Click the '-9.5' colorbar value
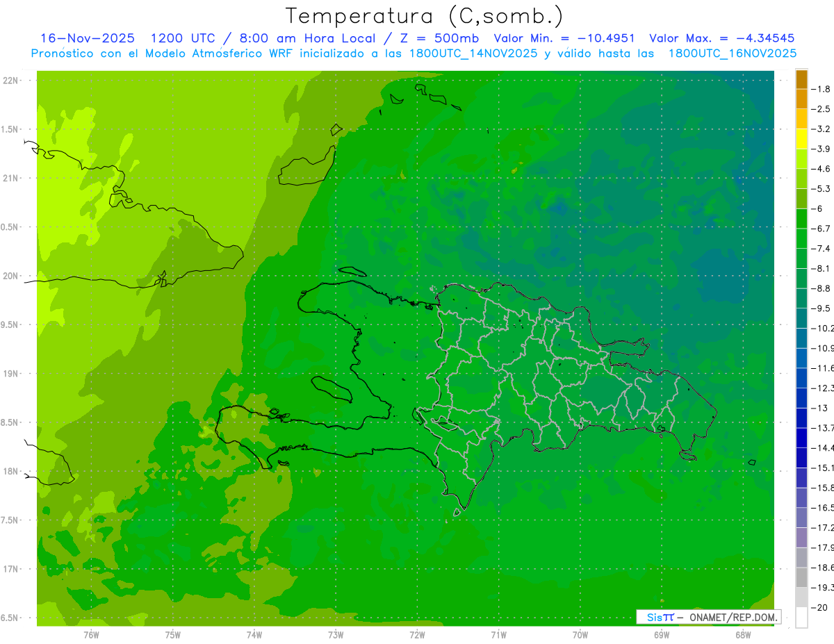The height and width of the screenshot is (644, 834). [822, 308]
